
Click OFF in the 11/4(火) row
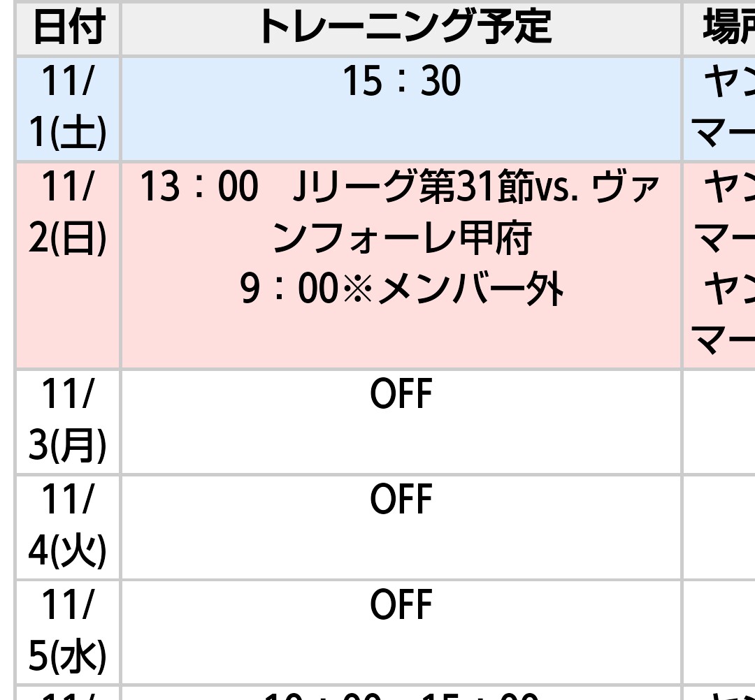401,500
